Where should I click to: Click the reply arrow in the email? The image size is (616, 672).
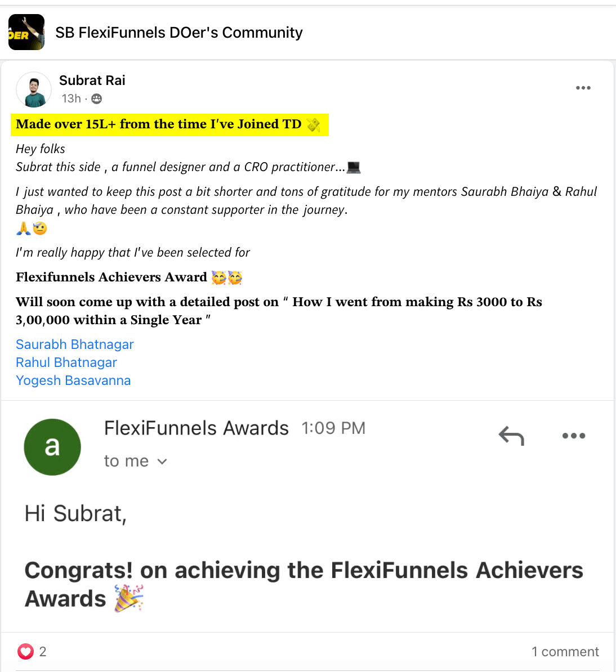[511, 436]
